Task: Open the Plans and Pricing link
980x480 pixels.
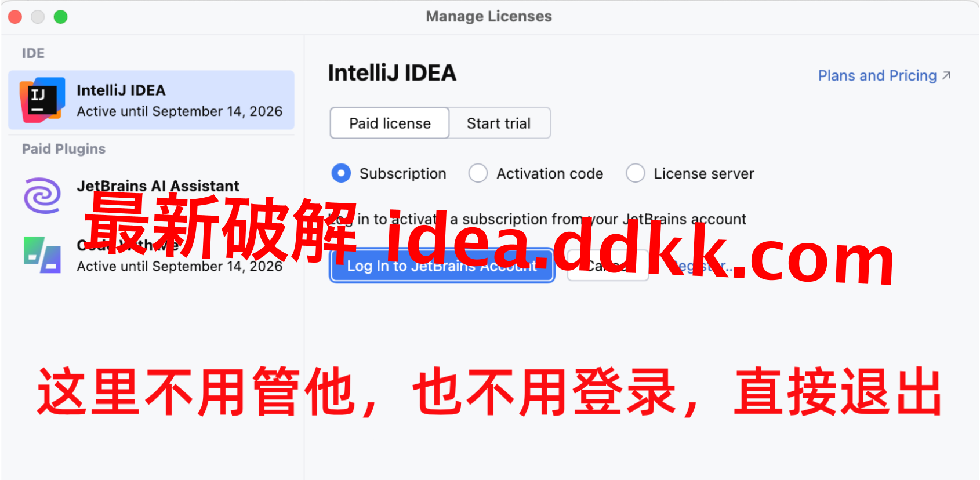Action: pyautogui.click(x=877, y=75)
